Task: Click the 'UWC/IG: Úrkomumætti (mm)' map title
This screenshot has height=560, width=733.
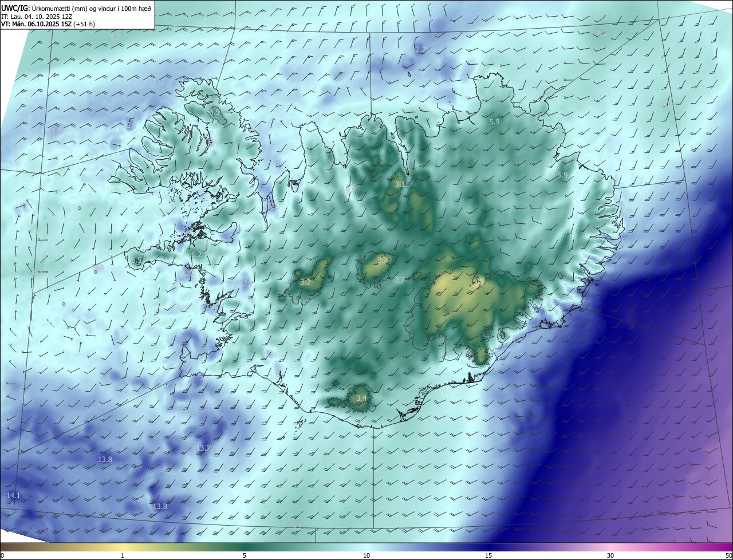Action: pos(77,8)
